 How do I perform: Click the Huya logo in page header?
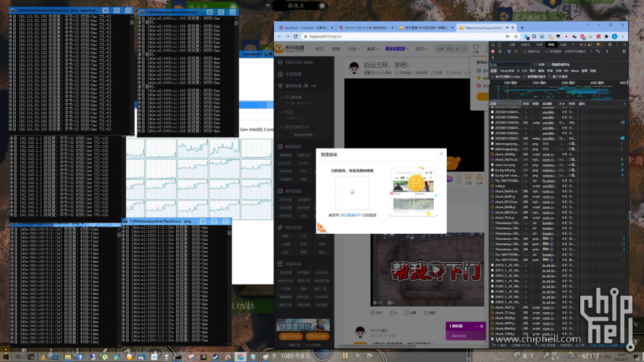[x=290, y=49]
